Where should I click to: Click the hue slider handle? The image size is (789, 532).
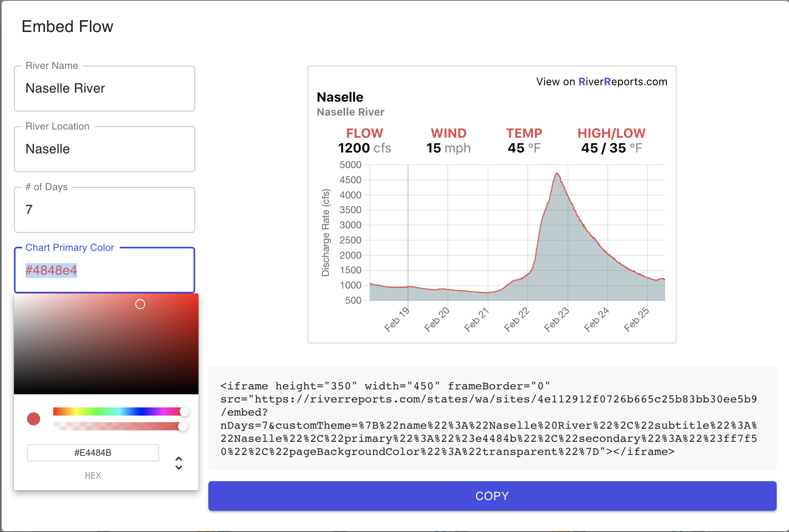coord(185,412)
